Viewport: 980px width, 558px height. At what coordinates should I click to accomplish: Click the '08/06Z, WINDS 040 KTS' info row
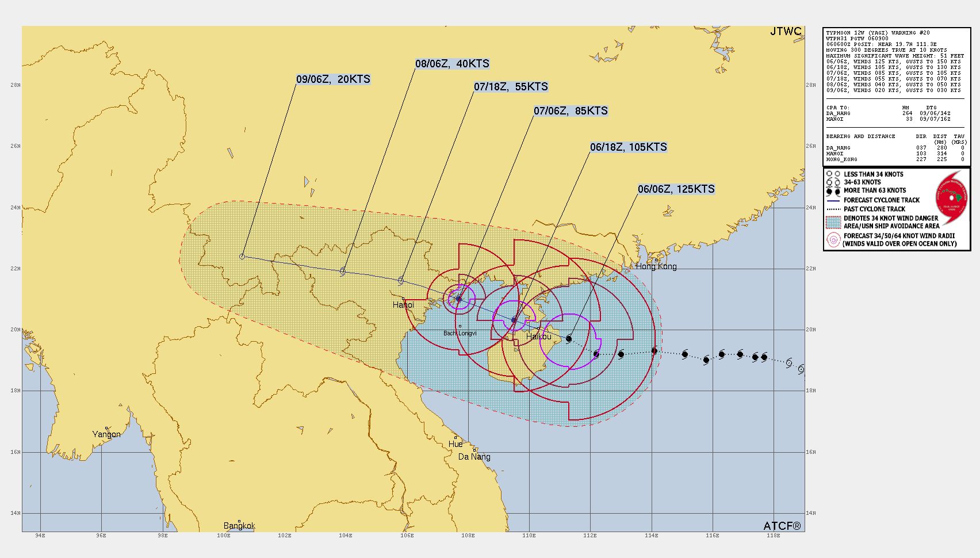pos(893,85)
